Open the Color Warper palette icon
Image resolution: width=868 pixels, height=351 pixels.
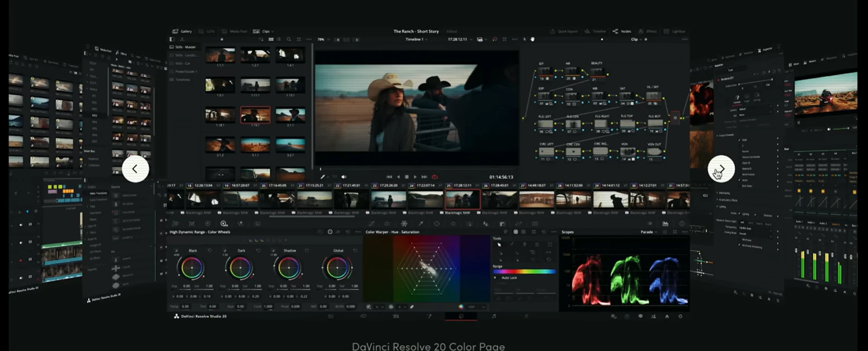click(404, 223)
